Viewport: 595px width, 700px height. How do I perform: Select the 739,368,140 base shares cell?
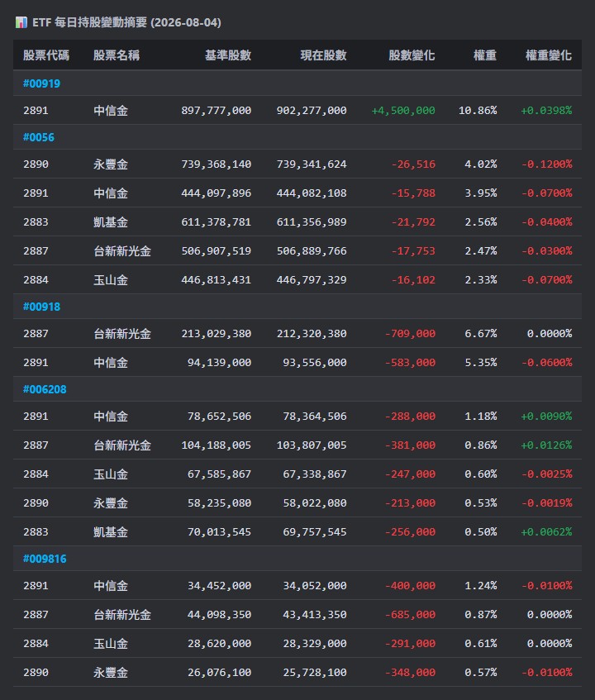[x=216, y=164]
